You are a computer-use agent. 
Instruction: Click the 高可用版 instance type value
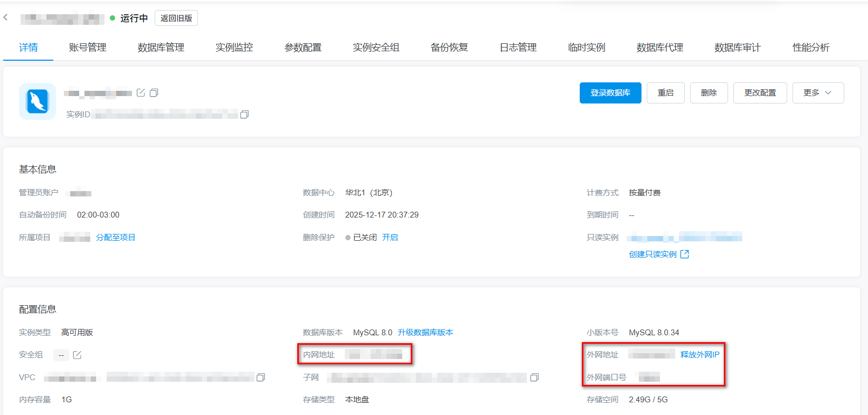point(77,333)
